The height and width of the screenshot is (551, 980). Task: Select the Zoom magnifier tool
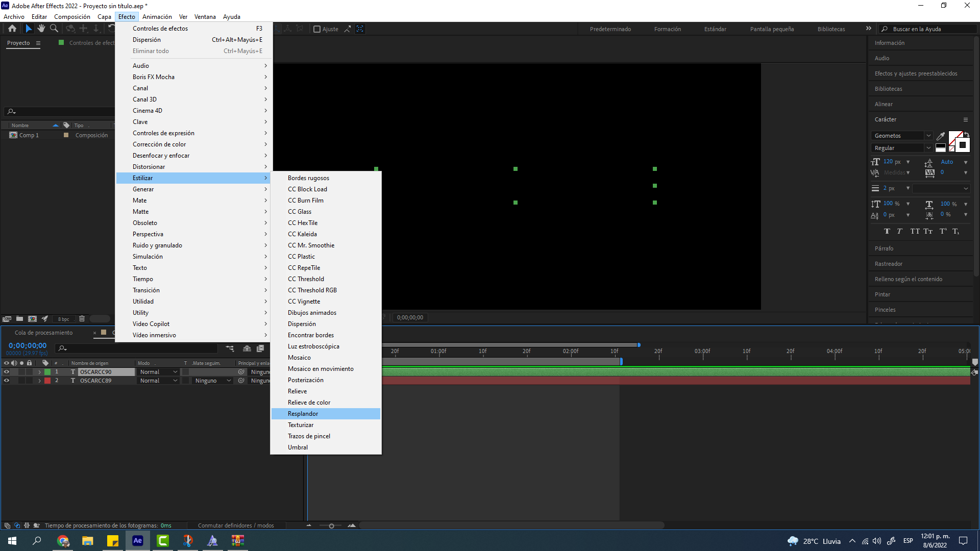pos(54,29)
